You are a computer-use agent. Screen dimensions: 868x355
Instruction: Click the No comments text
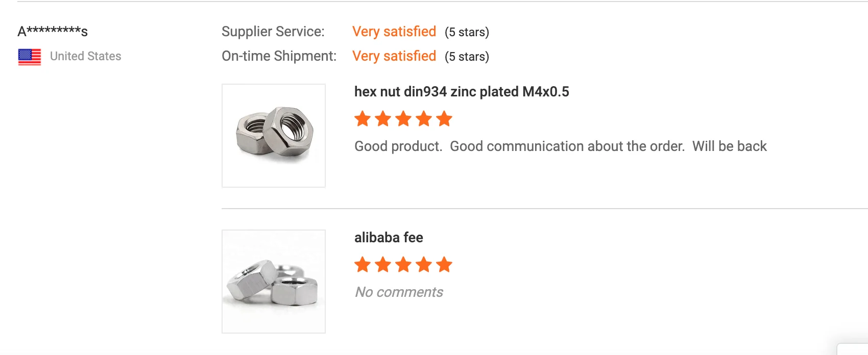click(x=399, y=292)
